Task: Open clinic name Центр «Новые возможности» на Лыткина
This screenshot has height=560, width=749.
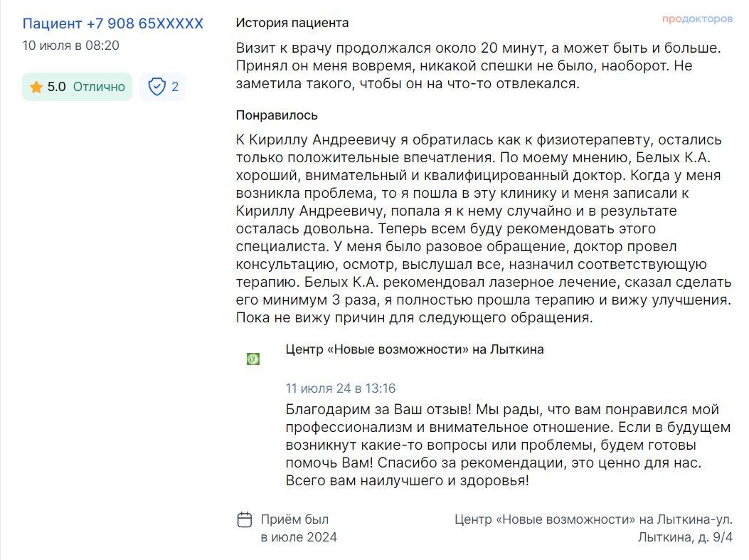Action: click(415, 349)
